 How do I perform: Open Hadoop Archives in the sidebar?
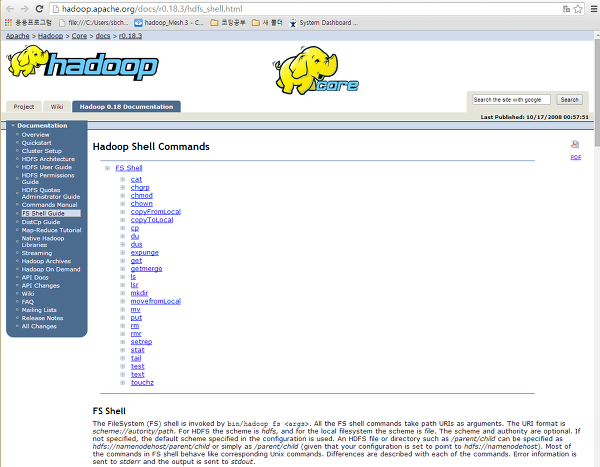tap(46, 261)
